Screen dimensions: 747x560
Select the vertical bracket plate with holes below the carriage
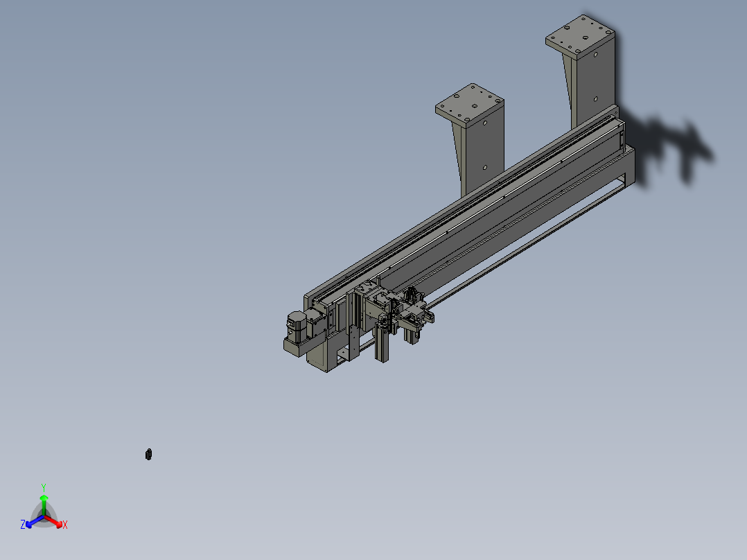(353, 342)
